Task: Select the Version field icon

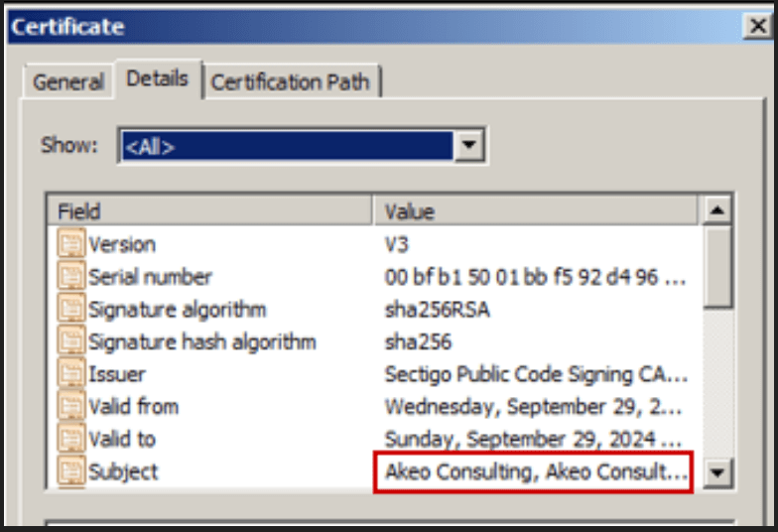Action: [71, 242]
